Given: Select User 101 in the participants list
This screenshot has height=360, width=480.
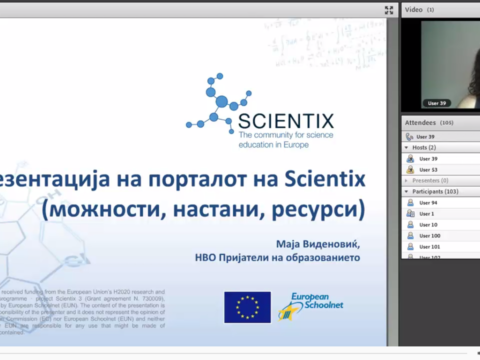Looking at the screenshot, I should pos(441,247).
